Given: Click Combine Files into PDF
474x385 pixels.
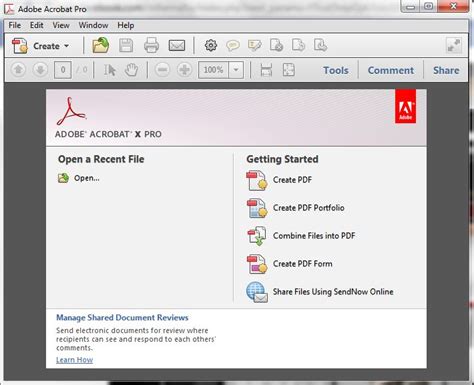Looking at the screenshot, I should (314, 236).
